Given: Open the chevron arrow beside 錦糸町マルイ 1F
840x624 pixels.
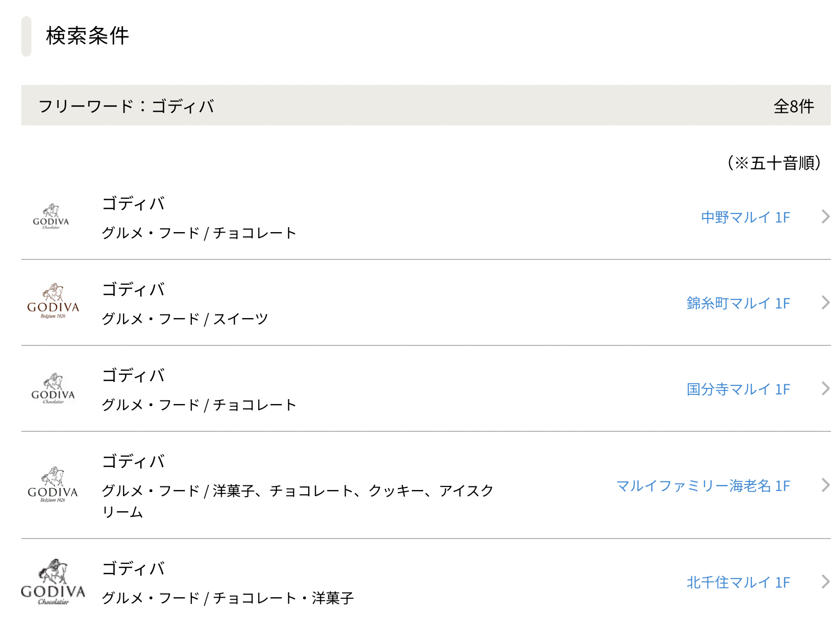Looking at the screenshot, I should 825,302.
